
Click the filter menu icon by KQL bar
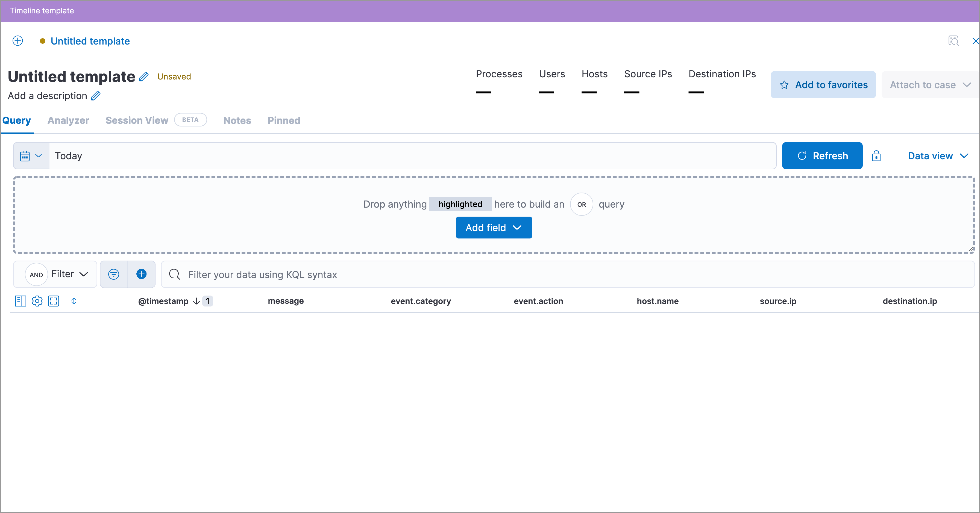pos(114,274)
